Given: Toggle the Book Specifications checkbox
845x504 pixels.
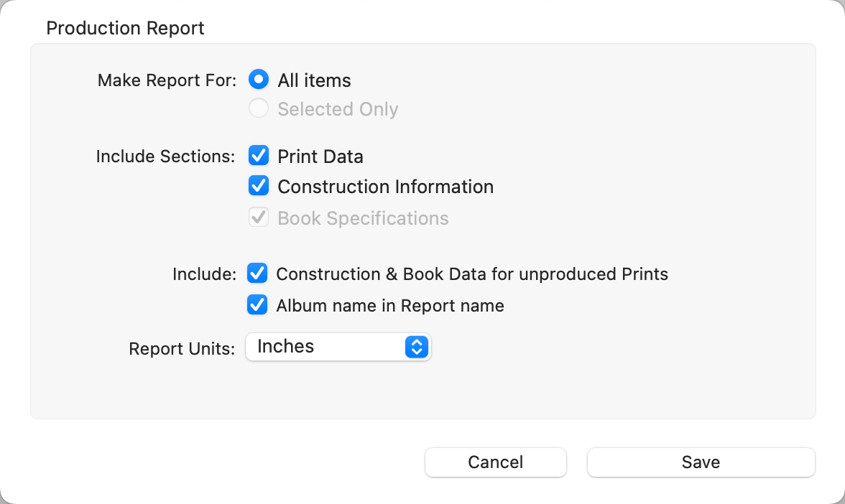Looking at the screenshot, I should pyautogui.click(x=259, y=218).
